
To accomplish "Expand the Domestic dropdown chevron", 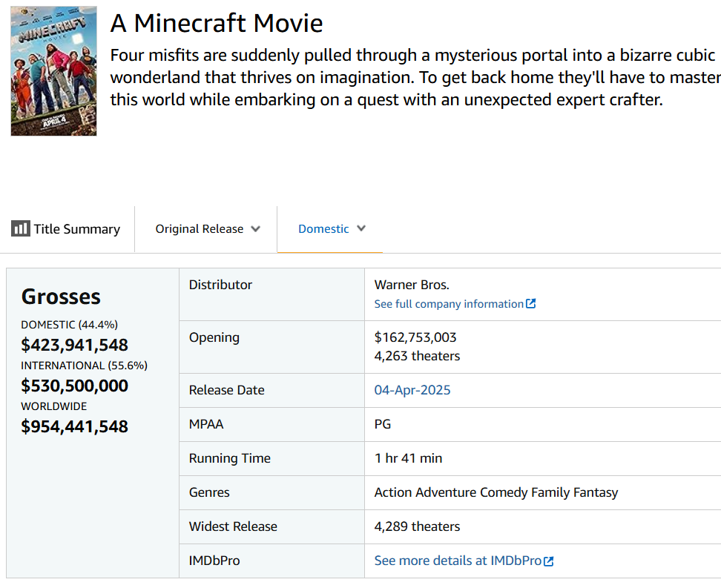I will (361, 228).
